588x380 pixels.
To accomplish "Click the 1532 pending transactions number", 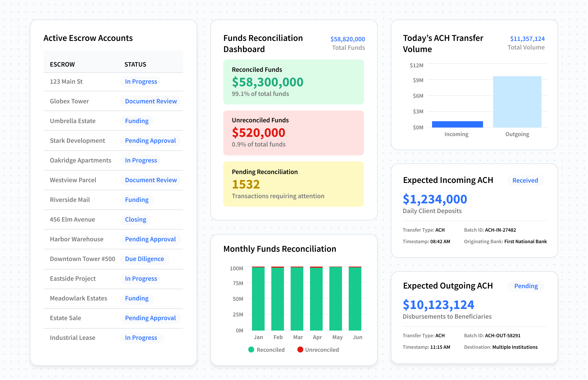I will [x=246, y=184].
